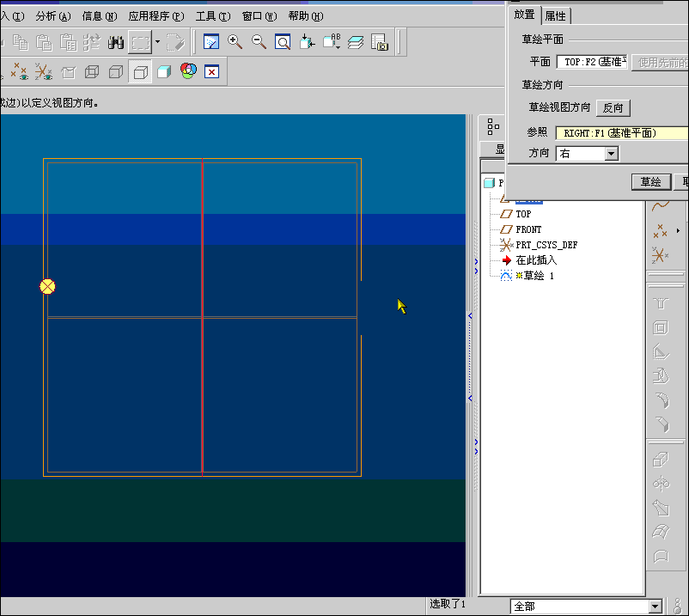Viewport: 689px width, 616px height.
Task: Switch to the 属性 tab in sketch dialog
Action: 556,16
